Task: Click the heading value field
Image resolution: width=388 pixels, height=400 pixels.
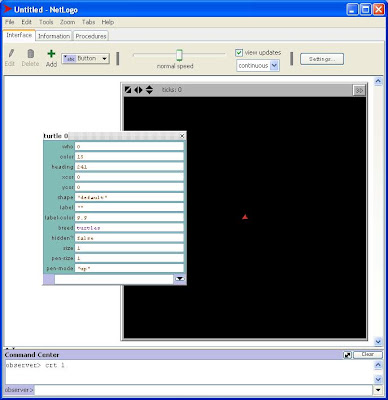Action: click(x=129, y=167)
